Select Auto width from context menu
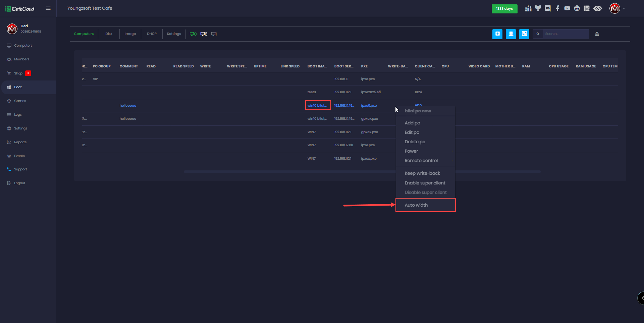 pyautogui.click(x=416, y=205)
